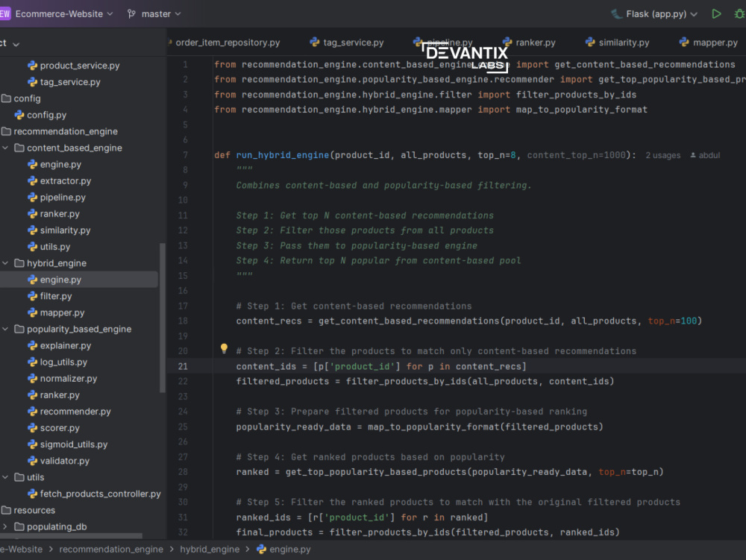Switch to the mapper.py editor tab

pyautogui.click(x=709, y=43)
